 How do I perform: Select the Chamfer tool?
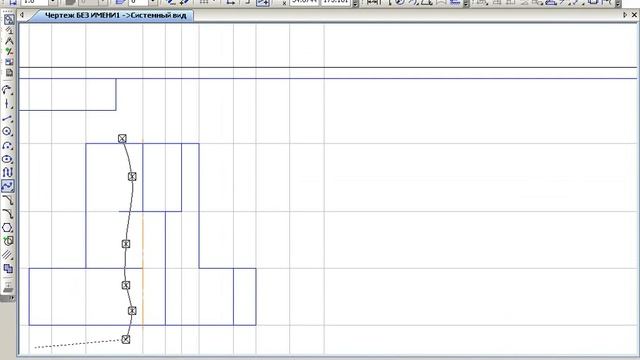8,200
